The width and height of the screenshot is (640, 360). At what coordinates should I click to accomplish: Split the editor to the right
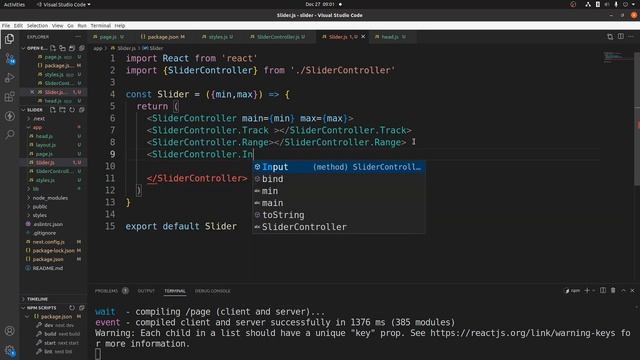[x=620, y=37]
